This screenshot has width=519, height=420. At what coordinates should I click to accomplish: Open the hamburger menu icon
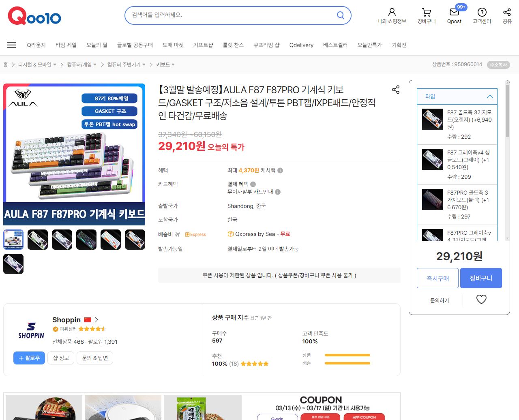click(11, 45)
